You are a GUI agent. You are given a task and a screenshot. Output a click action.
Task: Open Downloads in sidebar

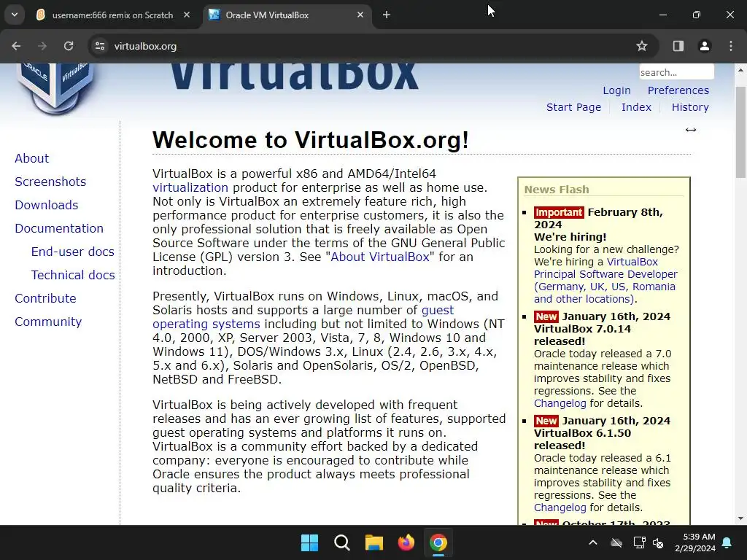47,205
